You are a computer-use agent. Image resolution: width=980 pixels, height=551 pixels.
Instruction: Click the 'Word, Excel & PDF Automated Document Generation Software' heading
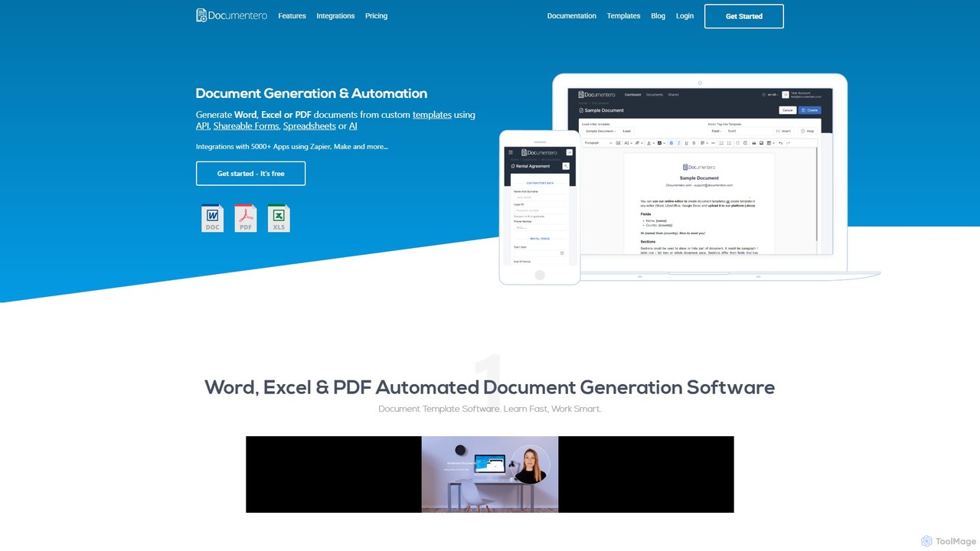[490, 387]
